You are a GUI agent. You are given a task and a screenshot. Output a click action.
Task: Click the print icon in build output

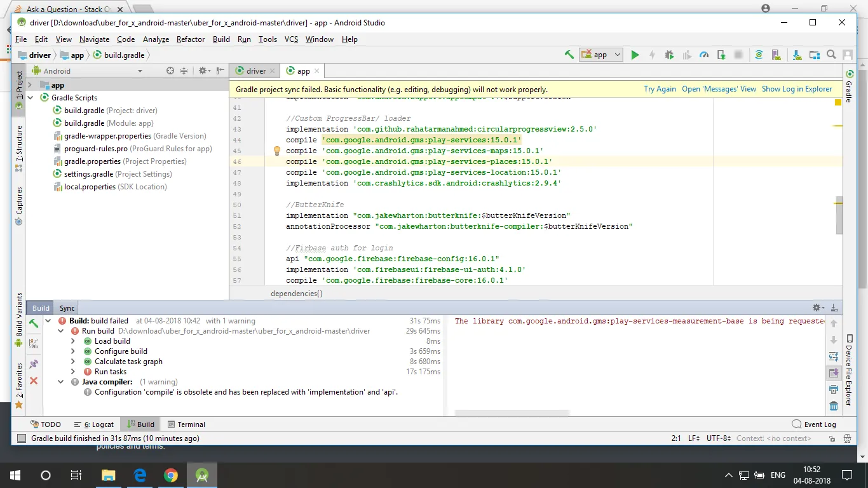pyautogui.click(x=834, y=390)
